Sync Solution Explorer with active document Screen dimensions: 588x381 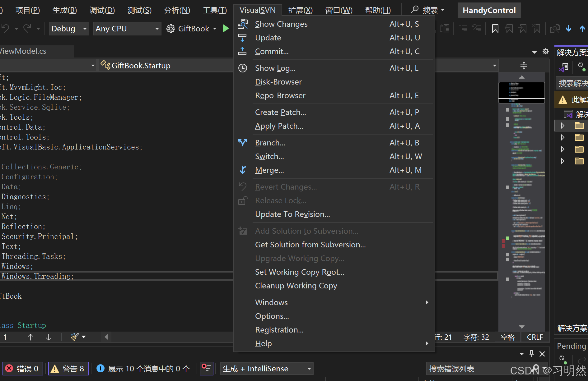click(563, 67)
